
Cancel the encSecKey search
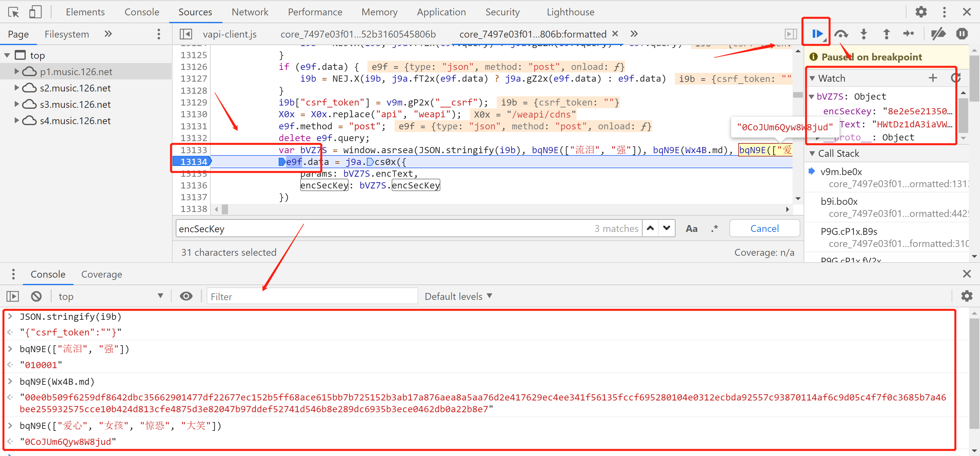click(x=764, y=229)
